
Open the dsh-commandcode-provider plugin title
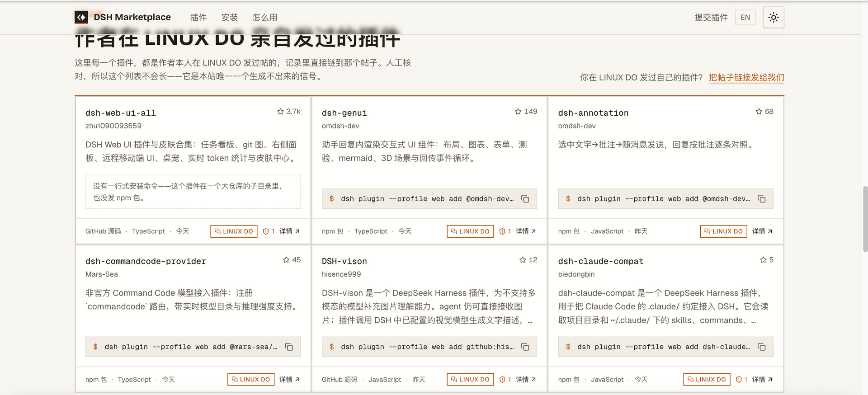click(x=146, y=261)
